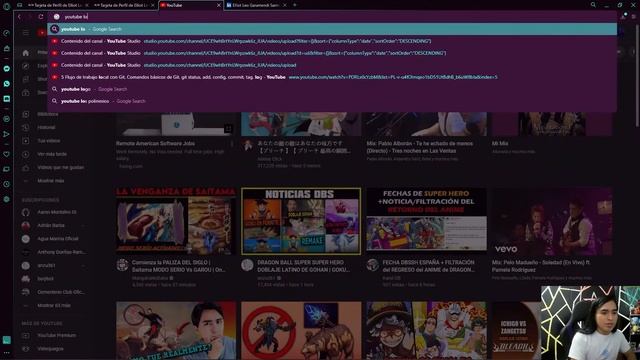Open the Subscriptions sidebar icon
The image size is (640, 360).
coord(26,93)
